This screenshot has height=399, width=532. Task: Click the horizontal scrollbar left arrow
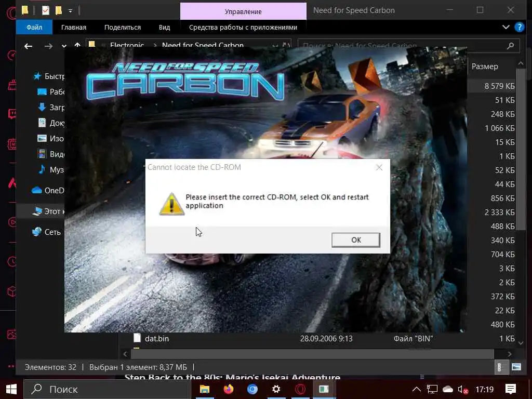[125, 354]
